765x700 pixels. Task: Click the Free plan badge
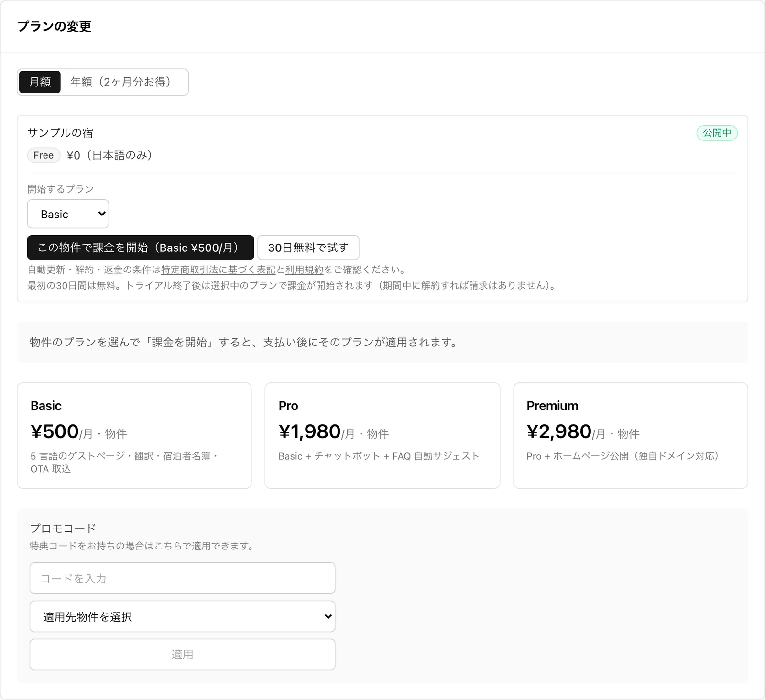[44, 155]
